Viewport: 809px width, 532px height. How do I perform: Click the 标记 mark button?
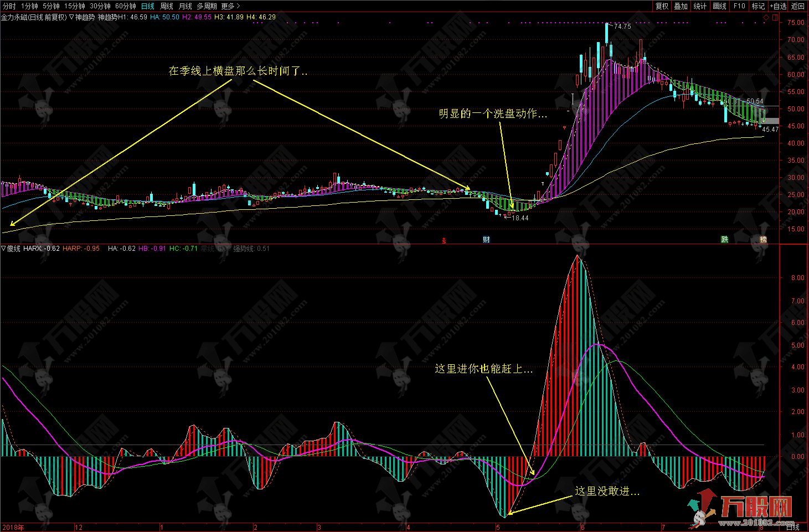point(758,6)
